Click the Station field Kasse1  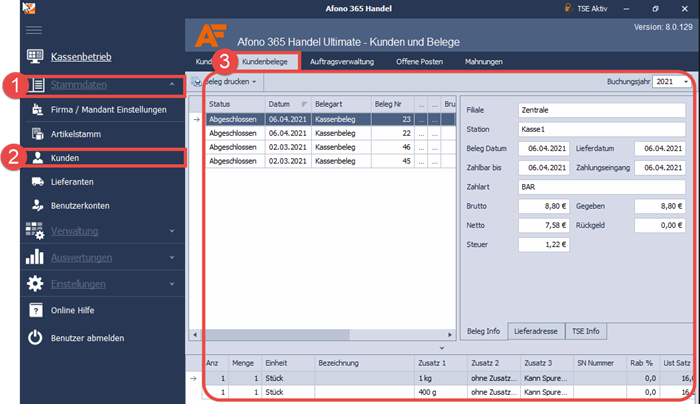pyautogui.click(x=601, y=129)
